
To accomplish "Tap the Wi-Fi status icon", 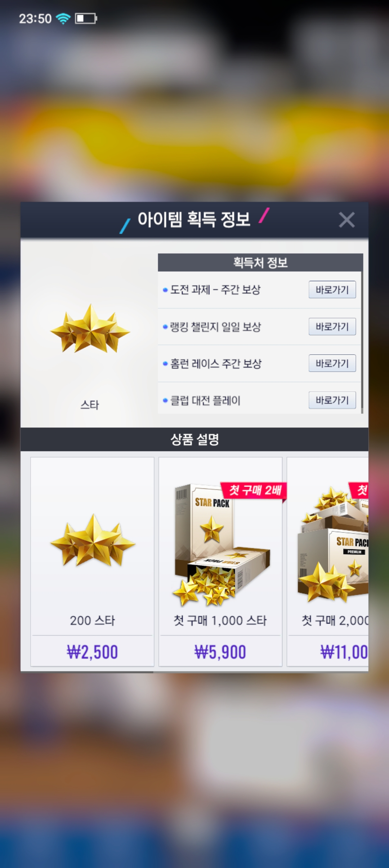I will pyautogui.click(x=63, y=18).
